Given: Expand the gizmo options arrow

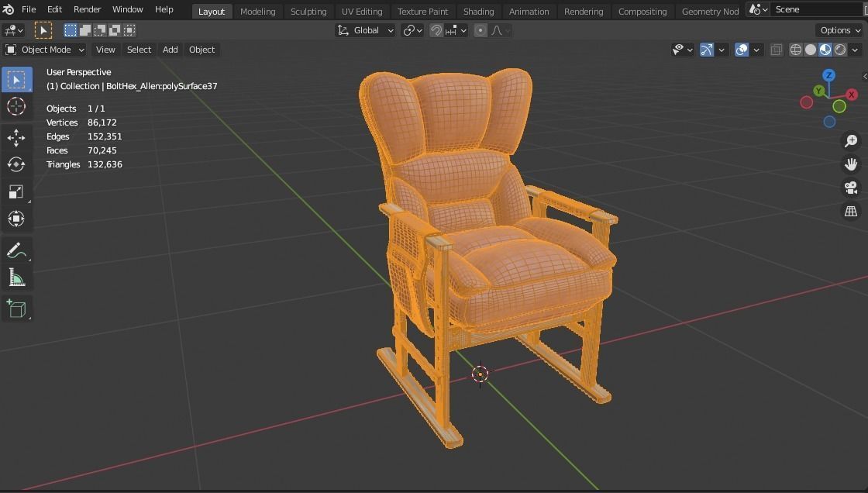Looking at the screenshot, I should click(x=722, y=50).
